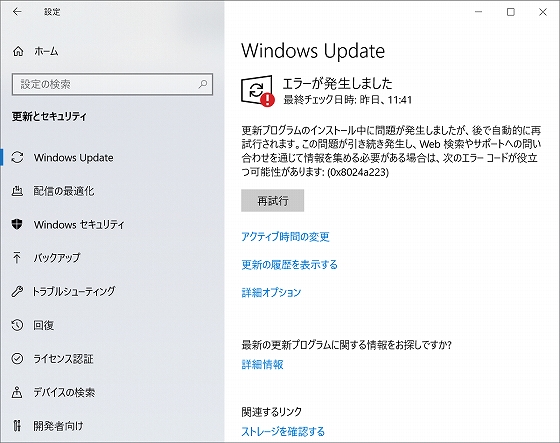This screenshot has width=560, height=443.
Task: Click the Home house icon
Action: pyautogui.click(x=18, y=51)
